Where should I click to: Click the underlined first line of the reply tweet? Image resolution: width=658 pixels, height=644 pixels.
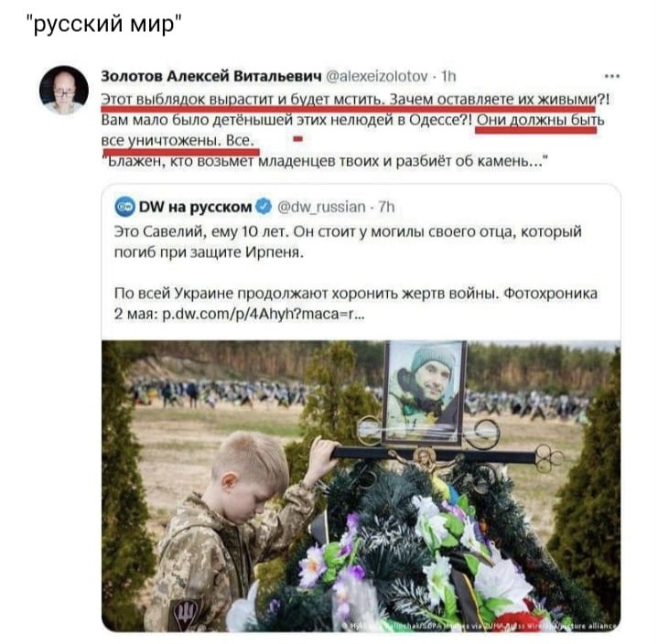coord(355,99)
